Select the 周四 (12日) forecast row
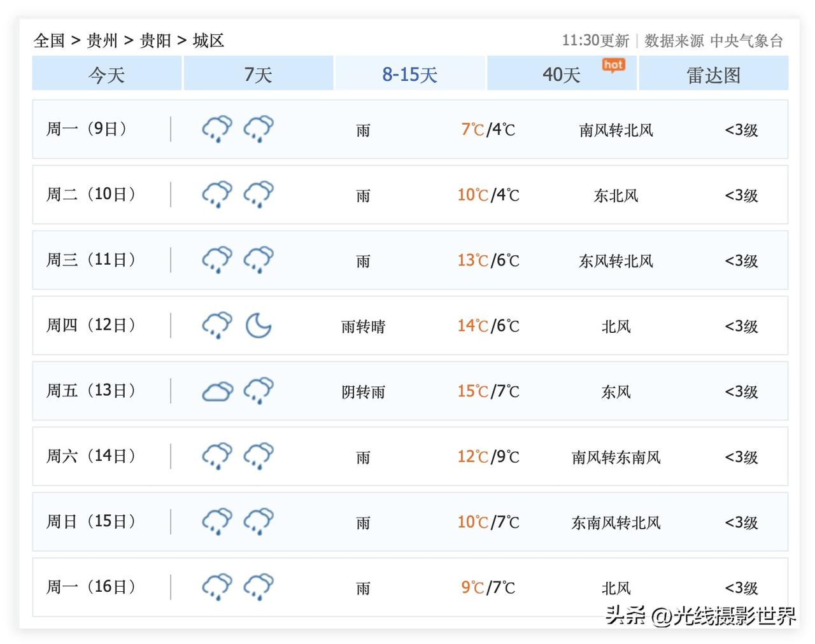The image size is (815, 644). [x=407, y=325]
